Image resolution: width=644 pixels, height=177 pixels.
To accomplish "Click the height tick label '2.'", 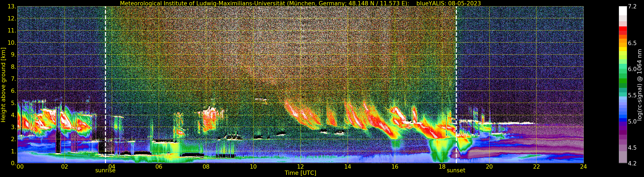I will (x=14, y=139).
